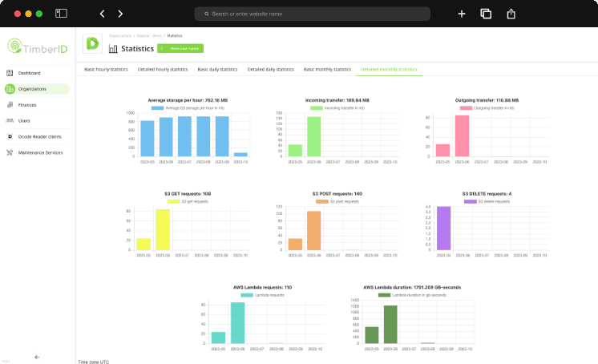
Task: Click 'Incoming transfer: 189.84 MB' title
Action: coord(337,100)
